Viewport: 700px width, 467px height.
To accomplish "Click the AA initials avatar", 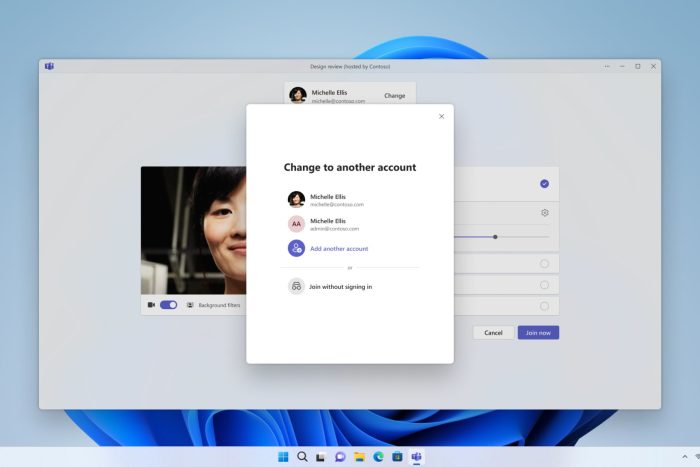I will point(296,224).
